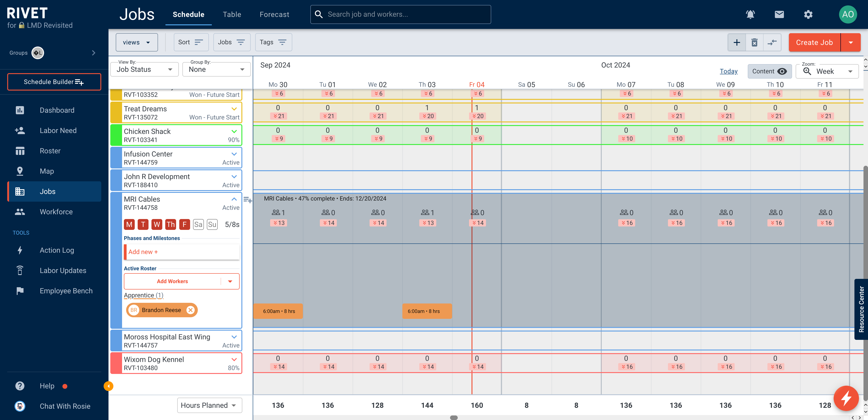868x420 pixels.
Task: Toggle Monday workday for MRI Cables
Action: [x=129, y=224]
